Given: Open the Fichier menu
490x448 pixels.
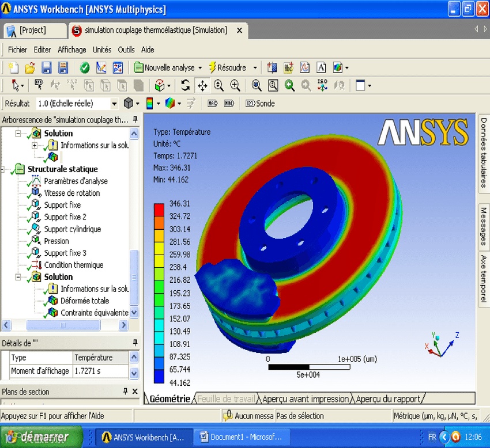Looking at the screenshot, I should 17,50.
